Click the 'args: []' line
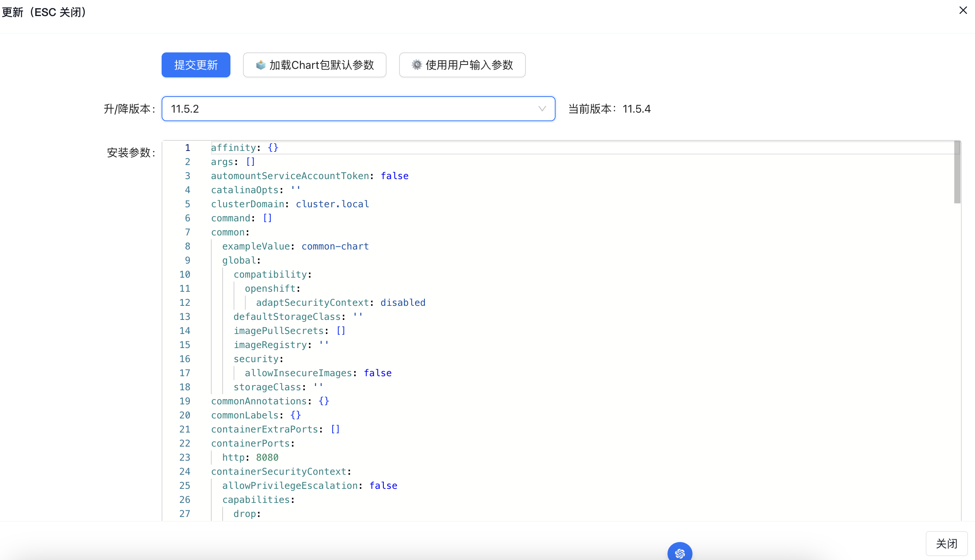This screenshot has height=560, width=975. [233, 162]
